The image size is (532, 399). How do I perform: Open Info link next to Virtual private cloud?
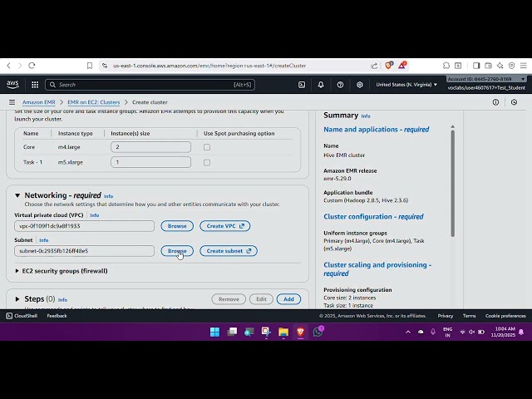click(x=94, y=215)
